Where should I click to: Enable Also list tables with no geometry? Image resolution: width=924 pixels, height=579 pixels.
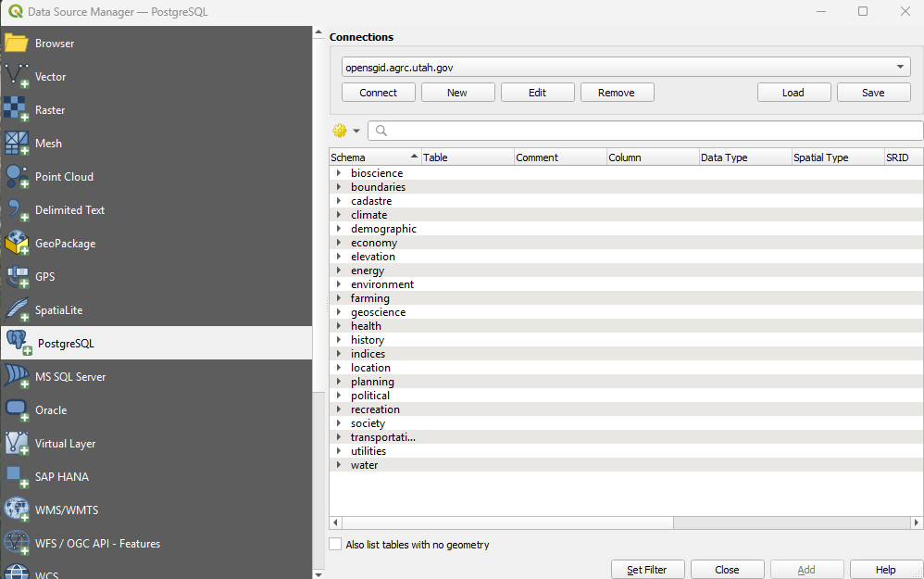(335, 544)
